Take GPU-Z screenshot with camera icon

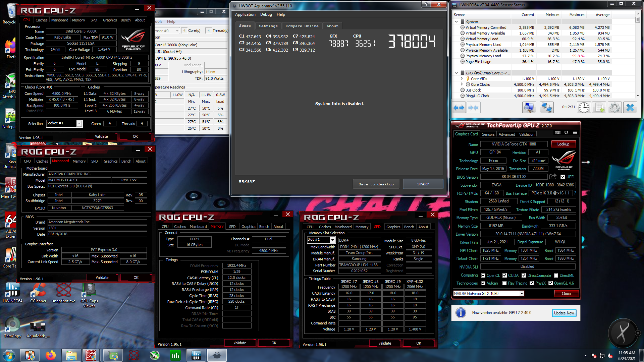(557, 133)
